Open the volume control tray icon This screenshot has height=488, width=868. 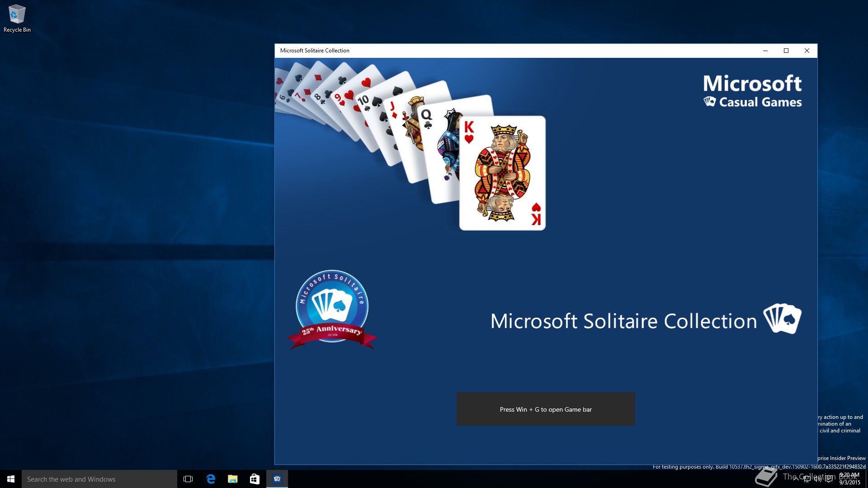tap(818, 479)
